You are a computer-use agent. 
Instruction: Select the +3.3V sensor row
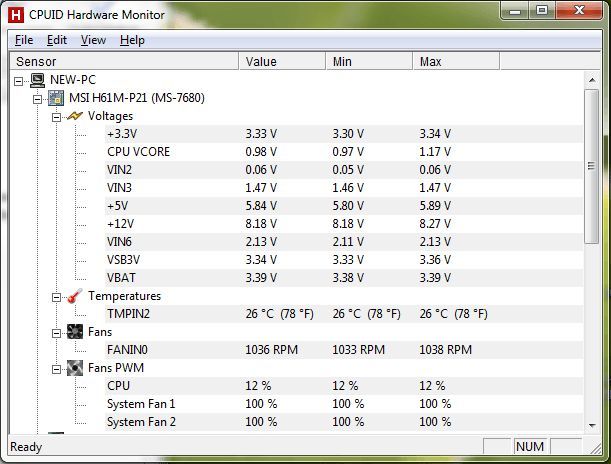click(344, 134)
